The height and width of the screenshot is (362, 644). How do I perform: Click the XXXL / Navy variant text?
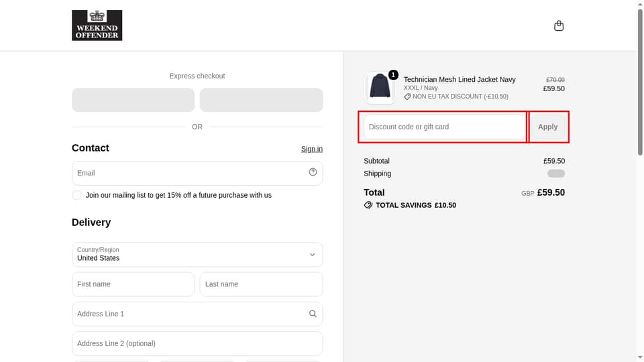click(421, 88)
